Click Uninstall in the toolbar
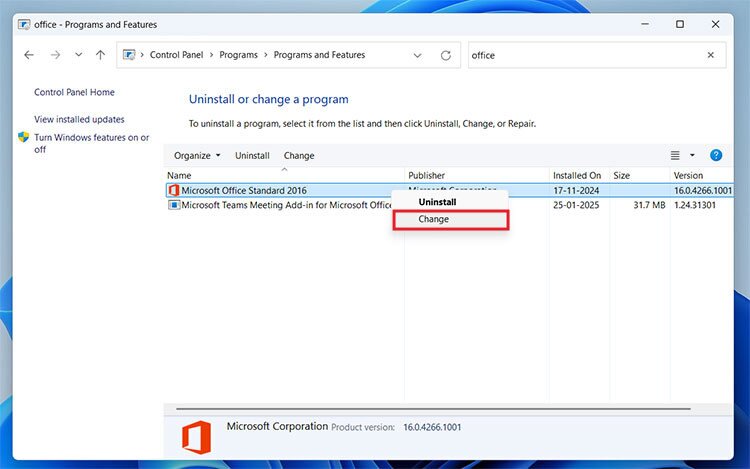The width and height of the screenshot is (750, 469). click(x=252, y=155)
